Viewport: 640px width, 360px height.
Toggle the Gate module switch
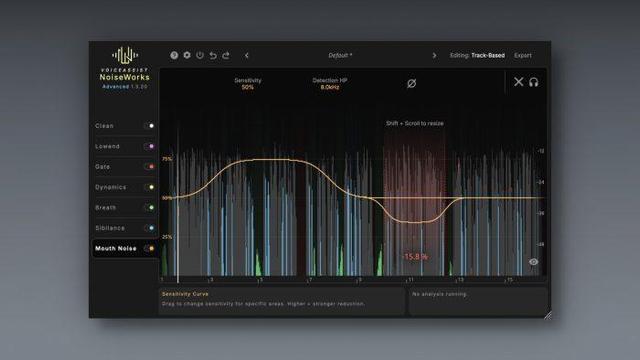pyautogui.click(x=149, y=167)
